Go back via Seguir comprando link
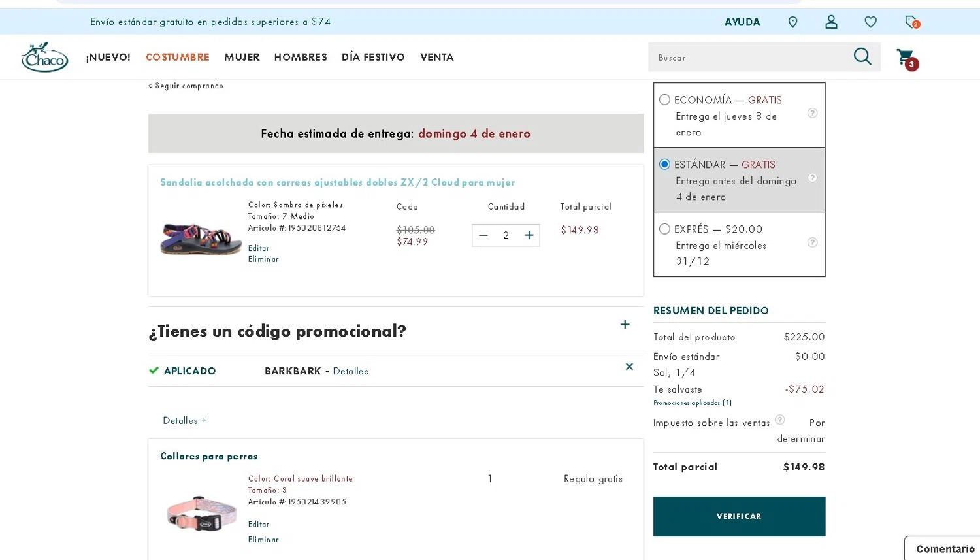 (x=186, y=86)
